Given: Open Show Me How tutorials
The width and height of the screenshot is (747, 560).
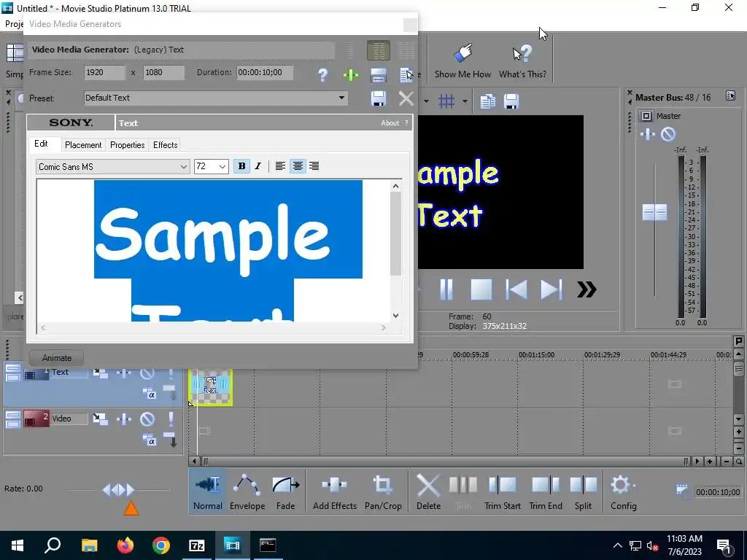Looking at the screenshot, I should pyautogui.click(x=462, y=61).
